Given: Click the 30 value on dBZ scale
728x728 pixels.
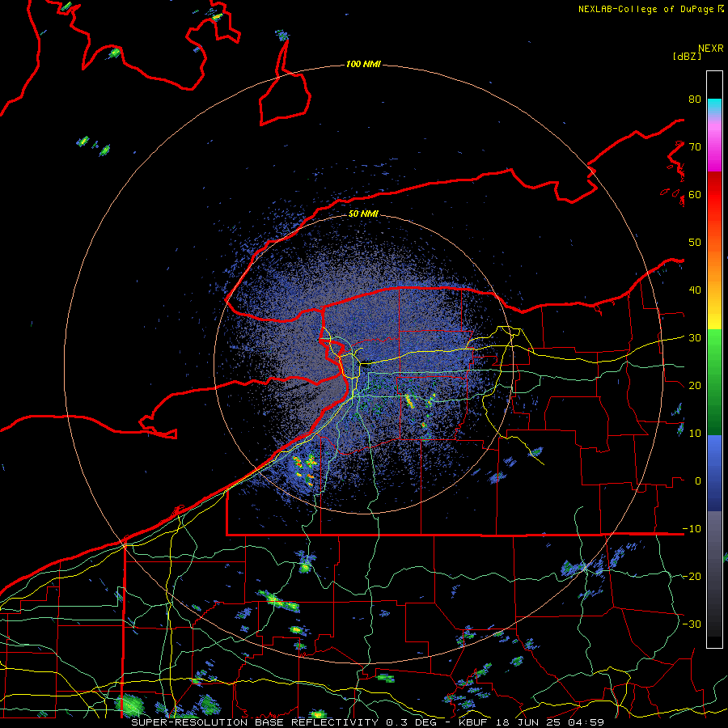Looking at the screenshot, I should click(695, 338).
